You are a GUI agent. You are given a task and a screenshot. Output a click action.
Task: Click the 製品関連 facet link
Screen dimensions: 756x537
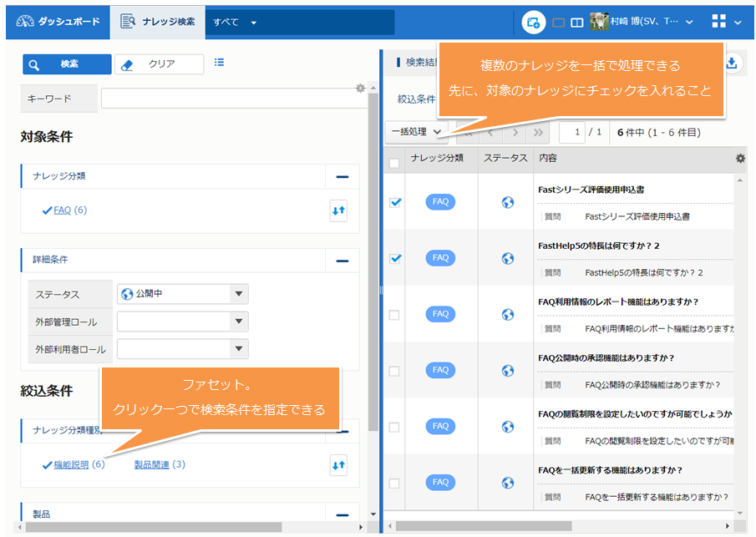[151, 464]
